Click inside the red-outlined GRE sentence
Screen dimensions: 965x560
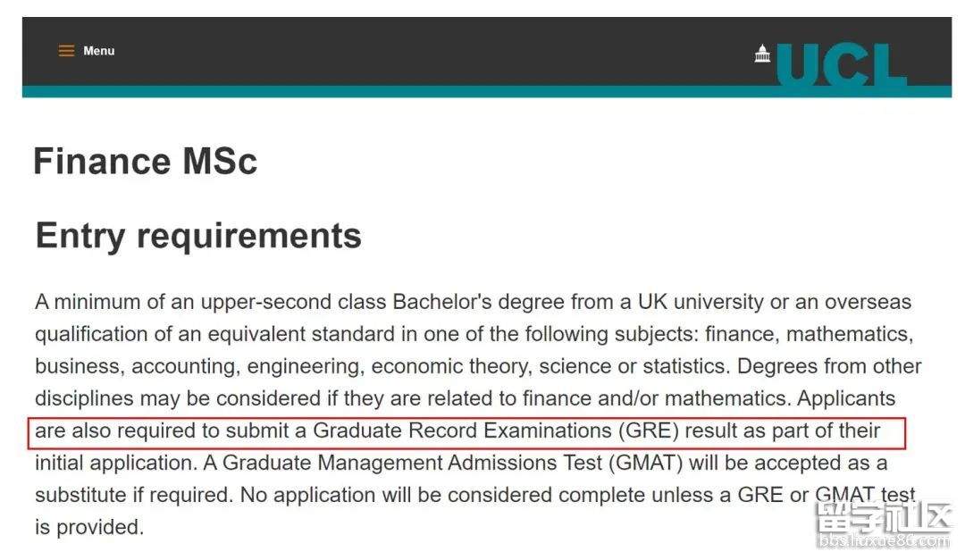[466, 433]
